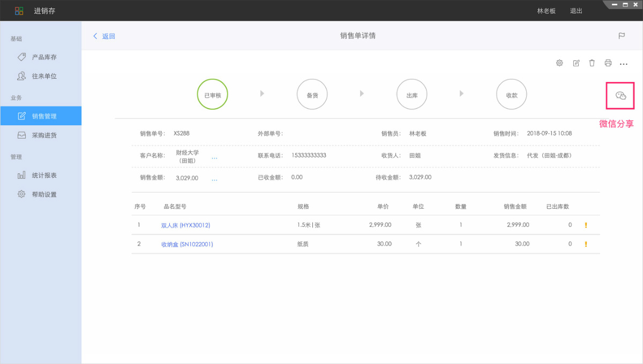
Task: Open the settings gear on the toolbar
Action: 559,63
